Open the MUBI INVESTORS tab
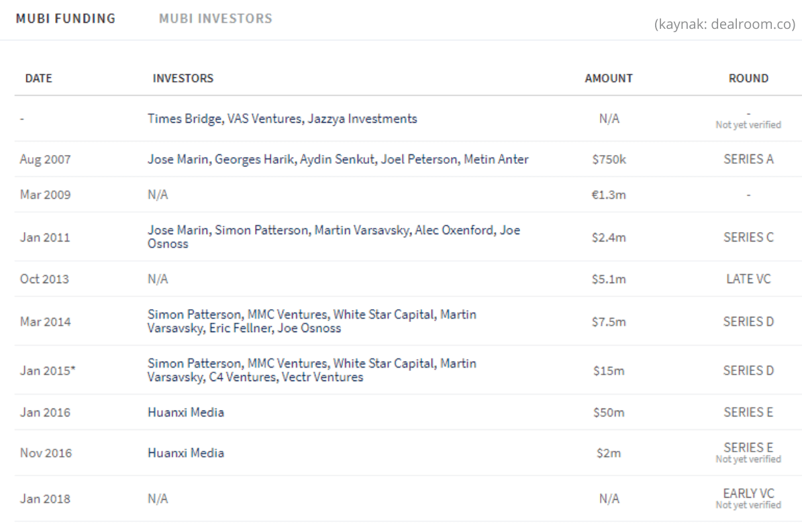802x532 pixels. click(215, 18)
